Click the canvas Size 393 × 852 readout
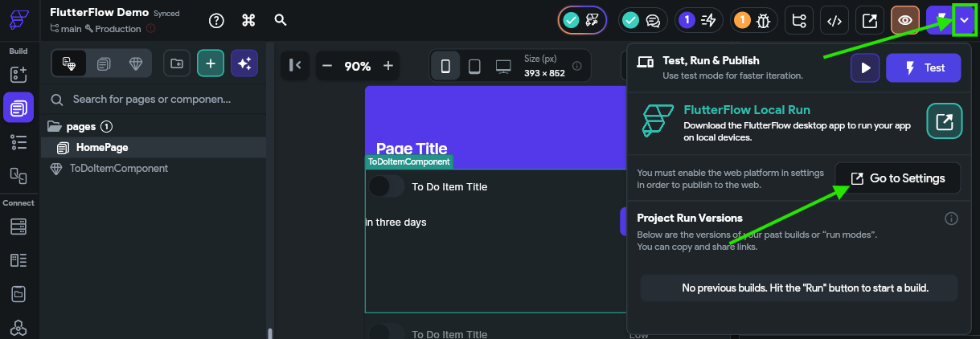Image resolution: width=980 pixels, height=339 pixels. 545,66
